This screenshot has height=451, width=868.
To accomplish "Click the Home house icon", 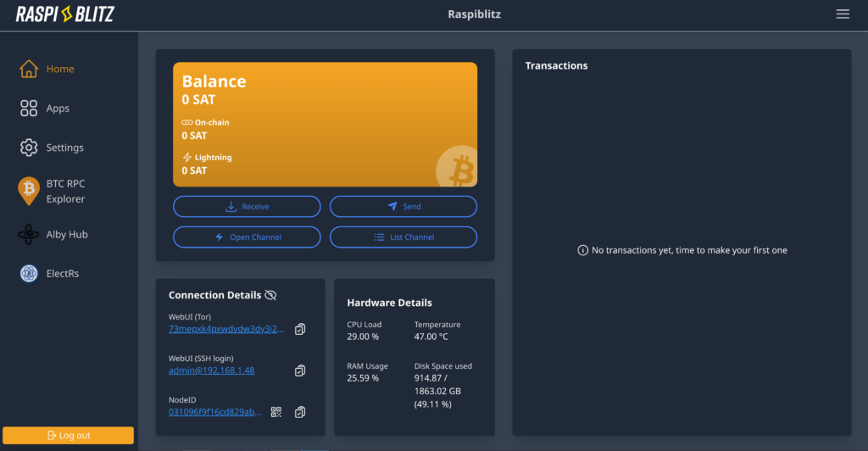I will pyautogui.click(x=29, y=69).
